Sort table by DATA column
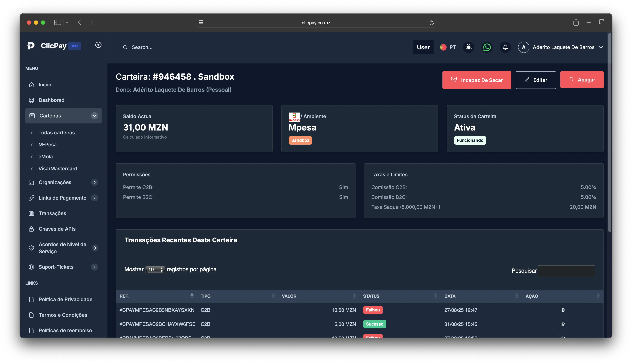This screenshot has width=632, height=364. pos(481,296)
